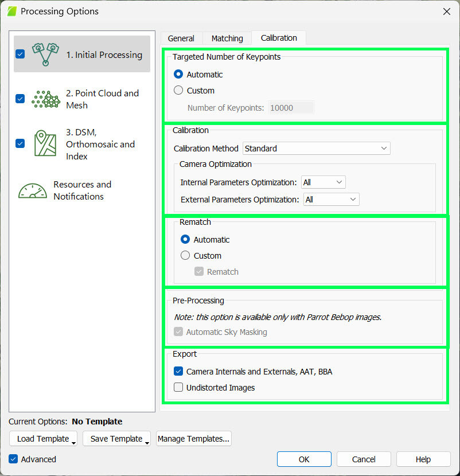460x476 pixels.
Task: Switch to the Matching tab
Action: click(227, 38)
